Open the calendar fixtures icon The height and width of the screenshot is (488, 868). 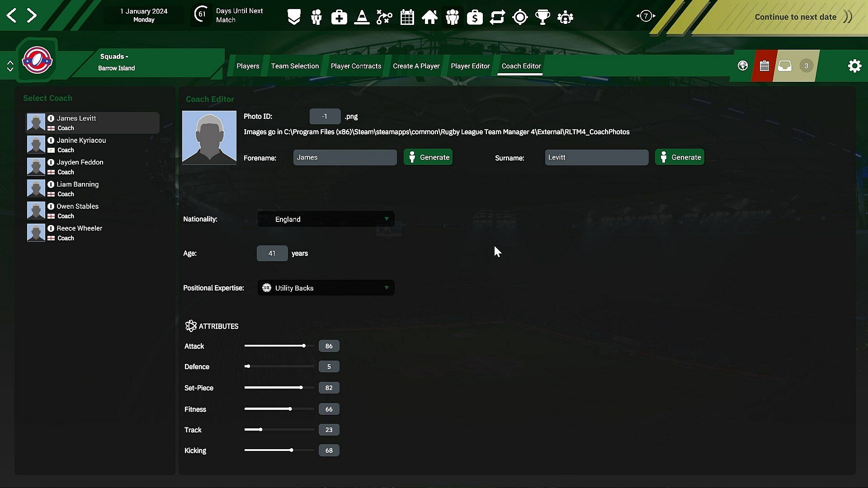(x=407, y=17)
